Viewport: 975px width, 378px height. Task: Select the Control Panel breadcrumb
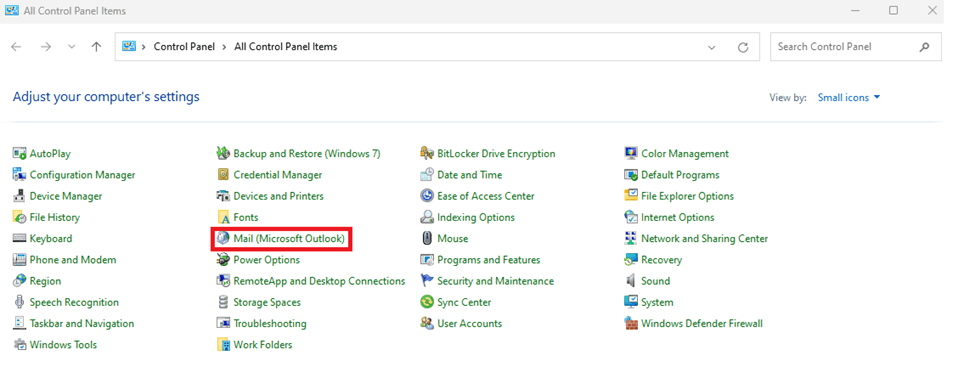[184, 47]
